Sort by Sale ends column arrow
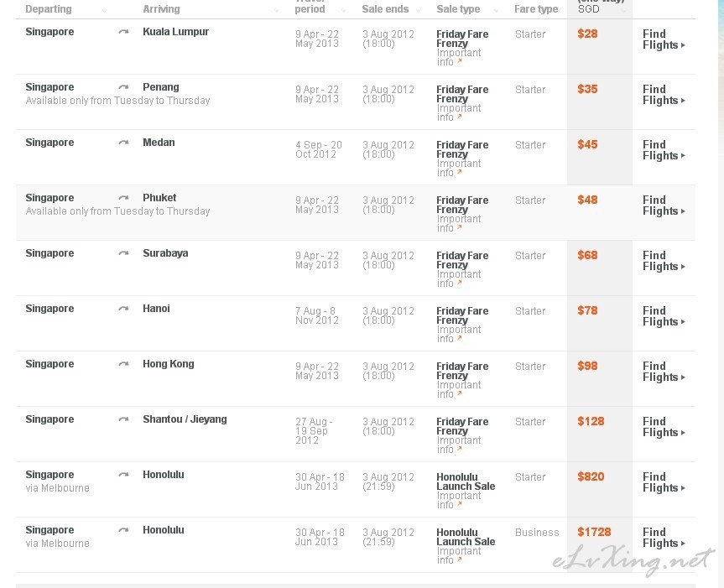Viewport: 724px width, 588px height. [x=418, y=11]
